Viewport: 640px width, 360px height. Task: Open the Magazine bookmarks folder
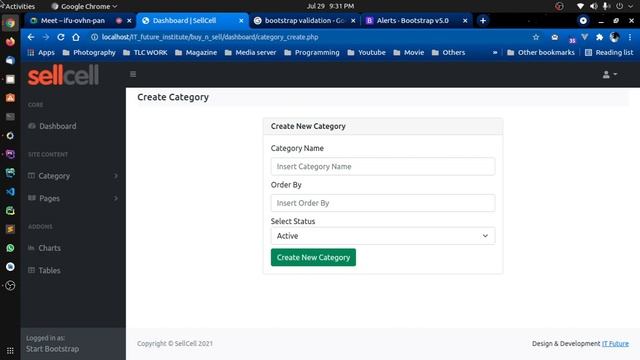(x=196, y=53)
